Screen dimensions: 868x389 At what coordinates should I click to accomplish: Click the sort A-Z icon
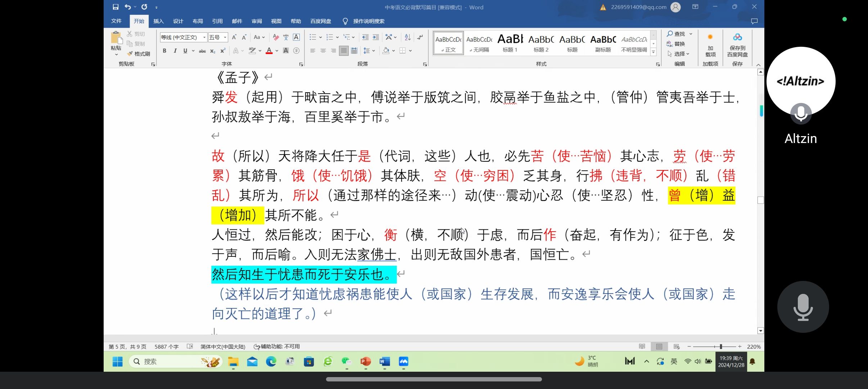coord(407,37)
